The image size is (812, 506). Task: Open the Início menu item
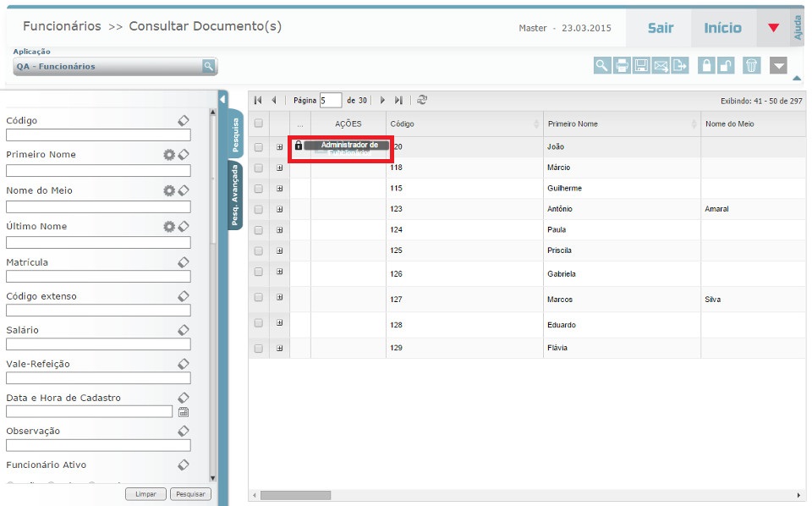coord(722,28)
